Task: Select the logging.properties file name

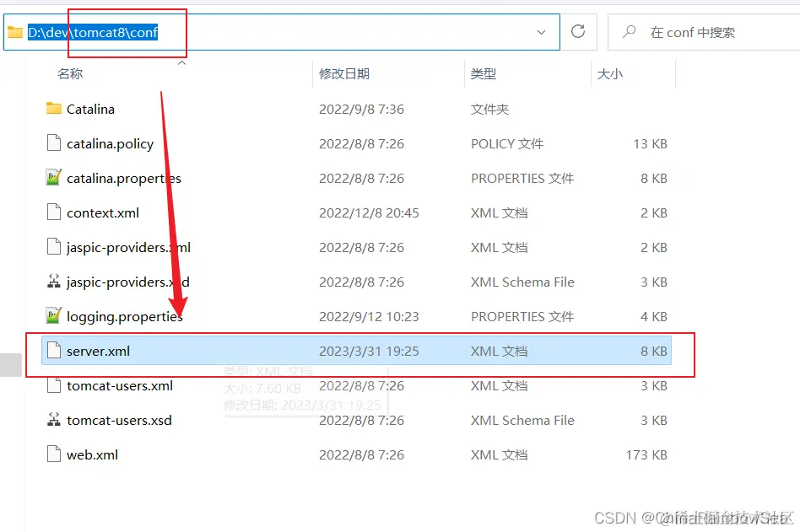Action: 125,317
